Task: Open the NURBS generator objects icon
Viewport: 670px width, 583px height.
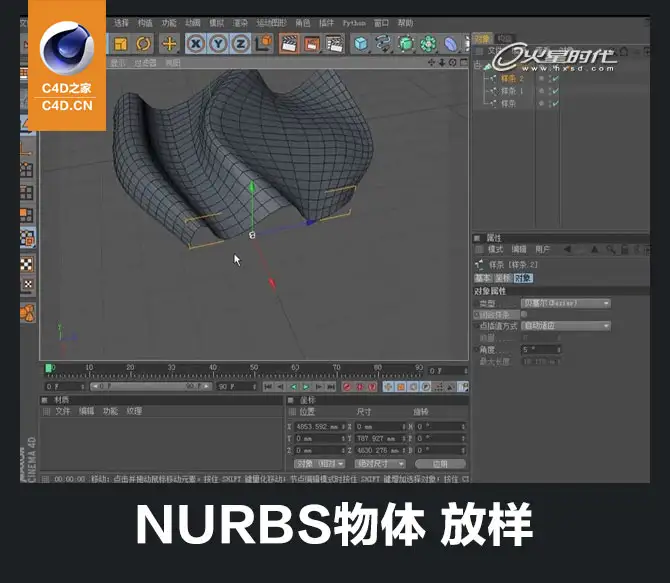Action: (x=406, y=44)
